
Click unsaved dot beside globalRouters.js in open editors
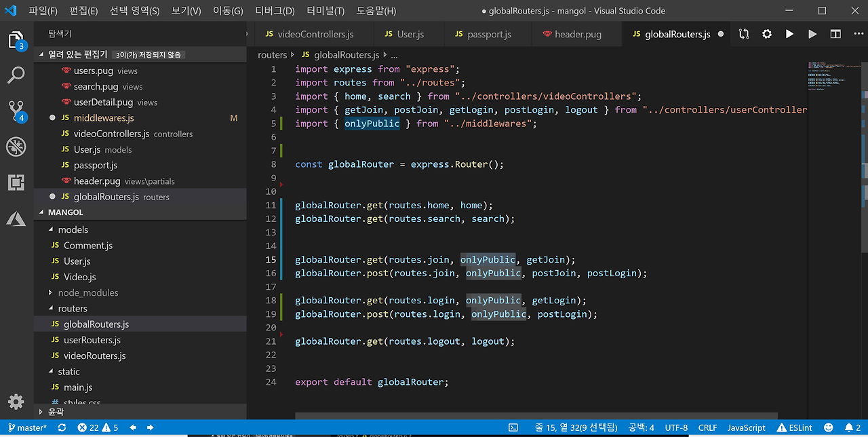(52, 197)
